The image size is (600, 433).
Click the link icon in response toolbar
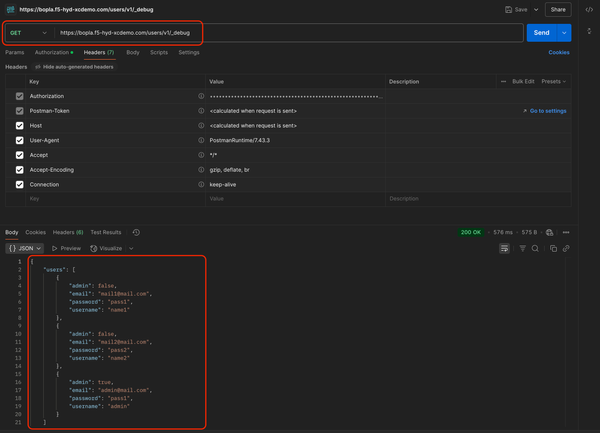pyautogui.click(x=566, y=248)
